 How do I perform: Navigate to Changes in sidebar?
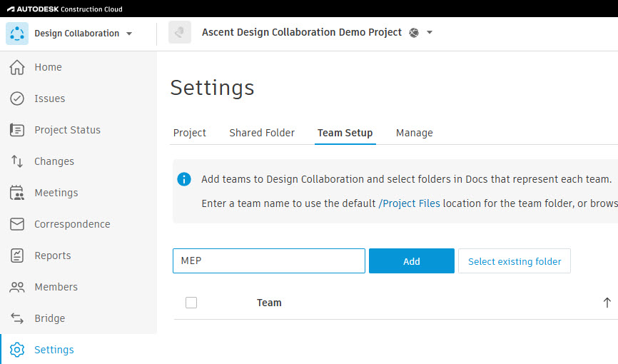click(54, 161)
